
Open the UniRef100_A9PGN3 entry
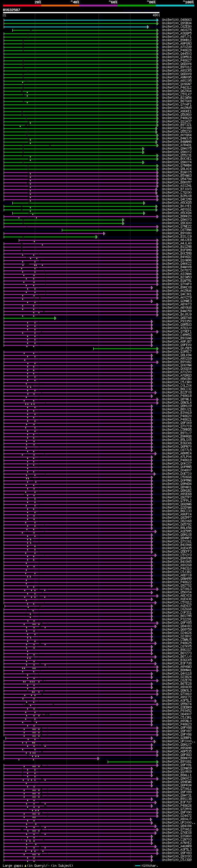(x=177, y=43)
